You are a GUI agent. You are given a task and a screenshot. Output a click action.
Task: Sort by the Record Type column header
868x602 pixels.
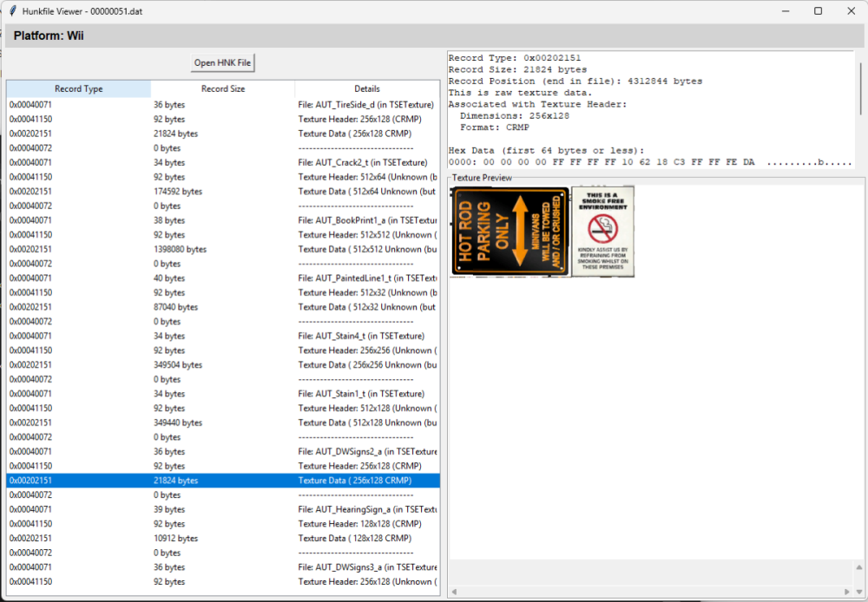[78, 88]
